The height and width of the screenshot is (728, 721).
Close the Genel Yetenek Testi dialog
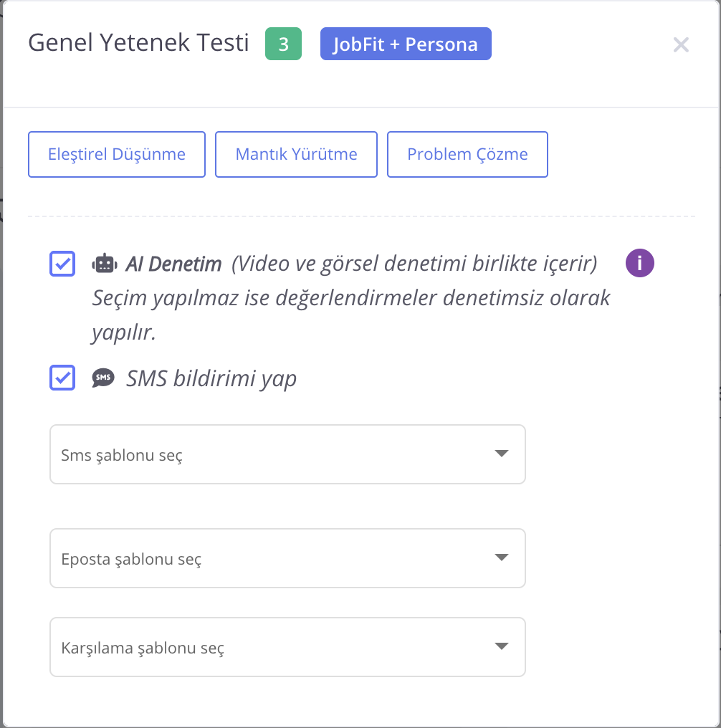pyautogui.click(x=681, y=45)
